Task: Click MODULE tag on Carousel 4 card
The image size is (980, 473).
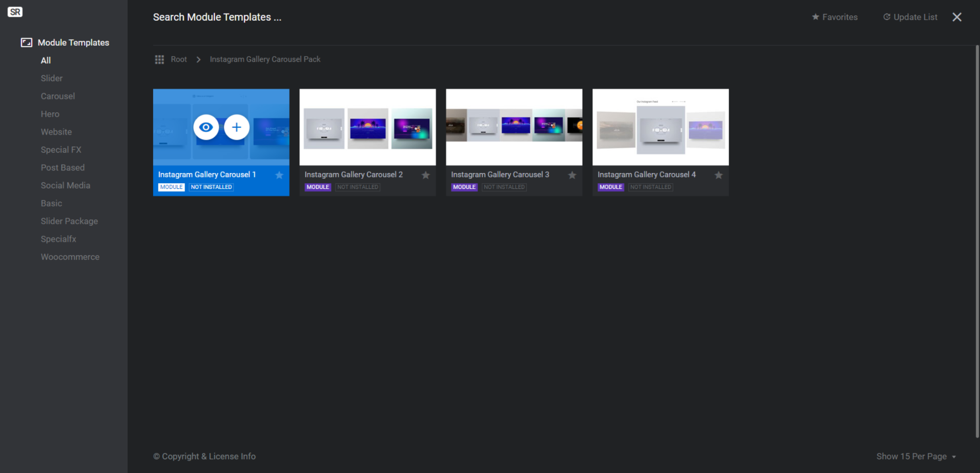Action: pyautogui.click(x=611, y=187)
